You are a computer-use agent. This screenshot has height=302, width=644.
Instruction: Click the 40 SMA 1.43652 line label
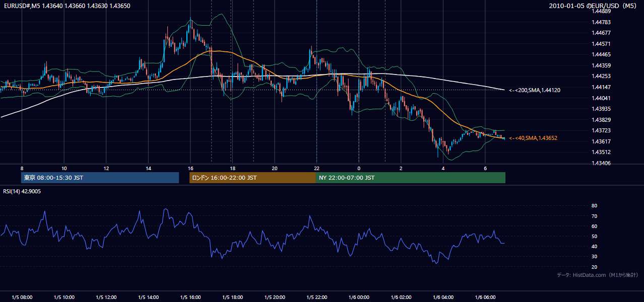click(x=533, y=138)
